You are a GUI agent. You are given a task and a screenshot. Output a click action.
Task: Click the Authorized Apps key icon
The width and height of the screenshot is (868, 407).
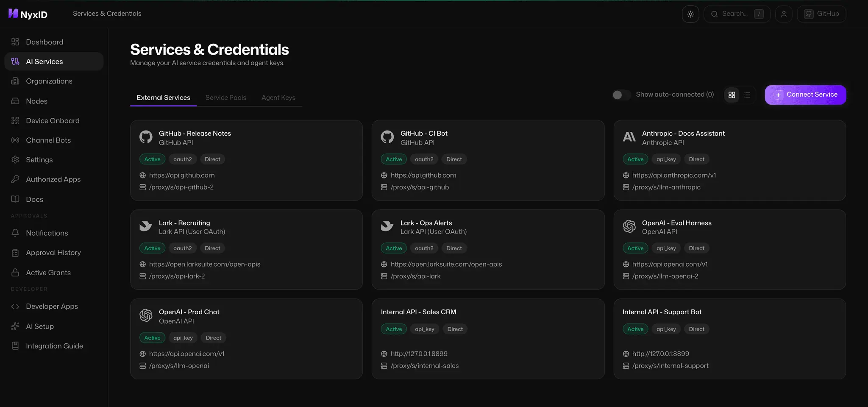(15, 179)
